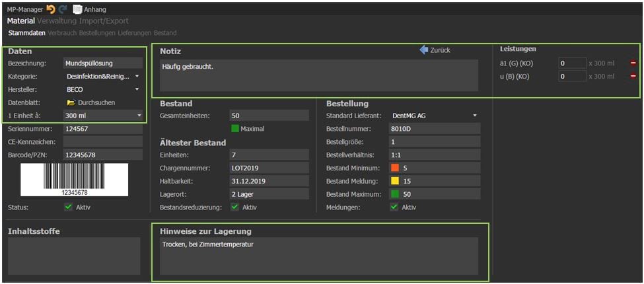Select the Lieferungen tab

(x=135, y=33)
